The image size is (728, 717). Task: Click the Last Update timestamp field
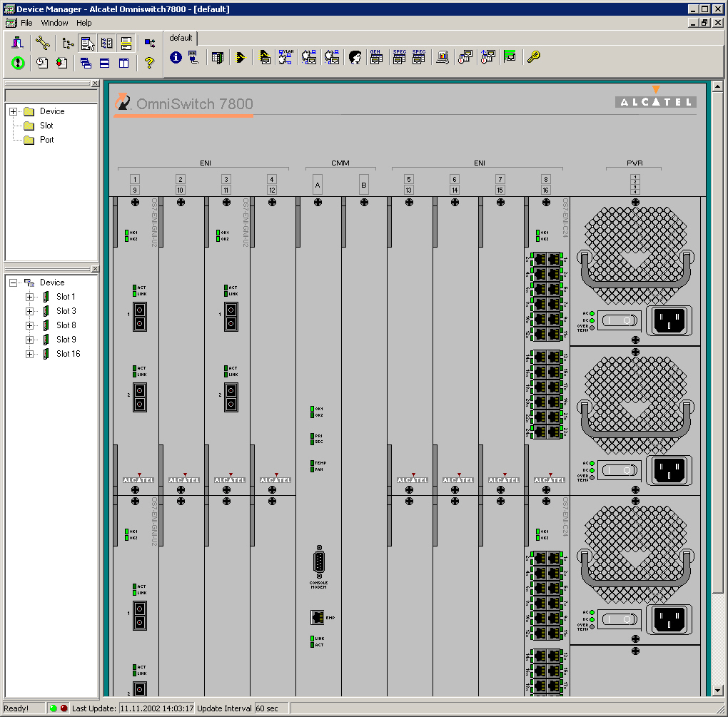click(156, 708)
